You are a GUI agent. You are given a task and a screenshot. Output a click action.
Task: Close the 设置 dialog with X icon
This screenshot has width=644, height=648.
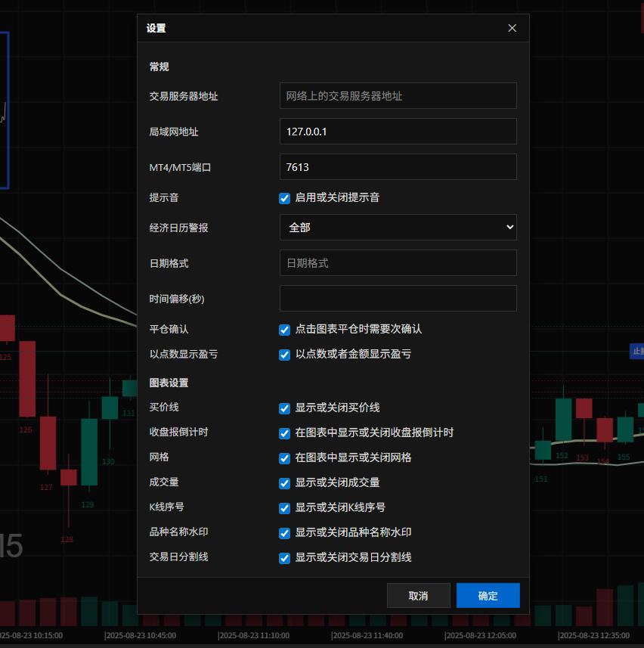pyautogui.click(x=512, y=28)
